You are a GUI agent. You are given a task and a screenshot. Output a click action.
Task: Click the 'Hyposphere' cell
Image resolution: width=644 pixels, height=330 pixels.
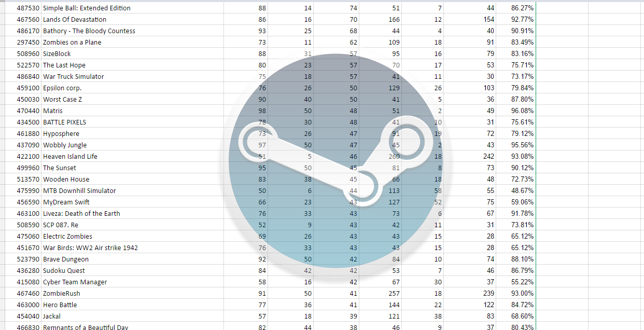[133, 134]
